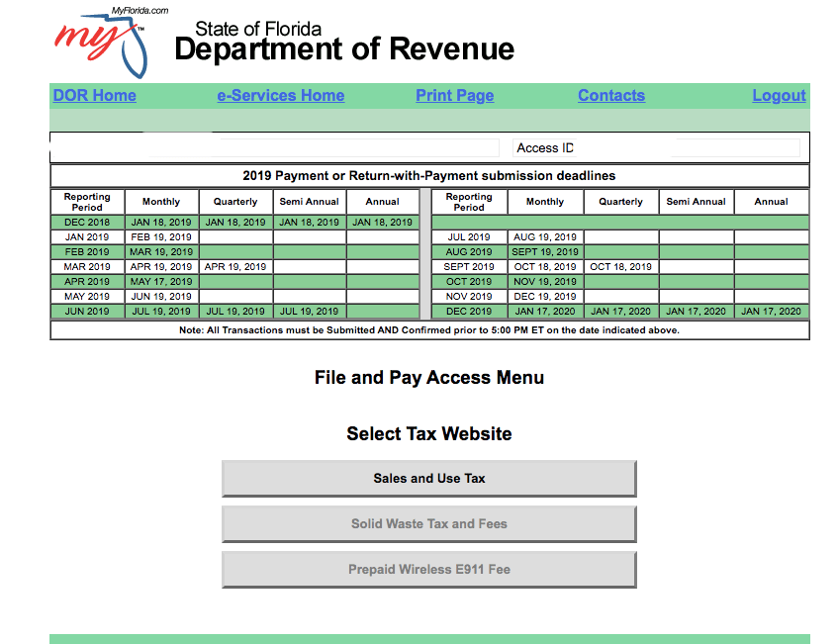Select the MAY 2019 reporting period cell
The image size is (838, 644).
coord(87,297)
